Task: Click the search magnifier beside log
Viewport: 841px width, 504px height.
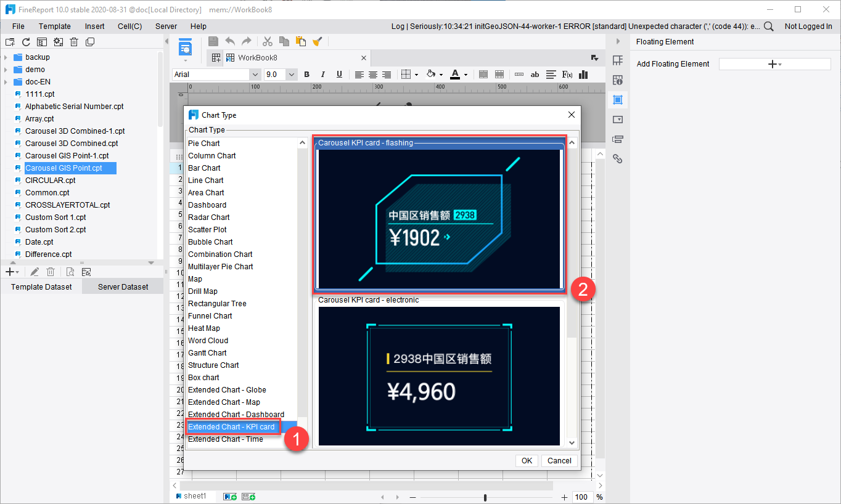Action: click(768, 26)
